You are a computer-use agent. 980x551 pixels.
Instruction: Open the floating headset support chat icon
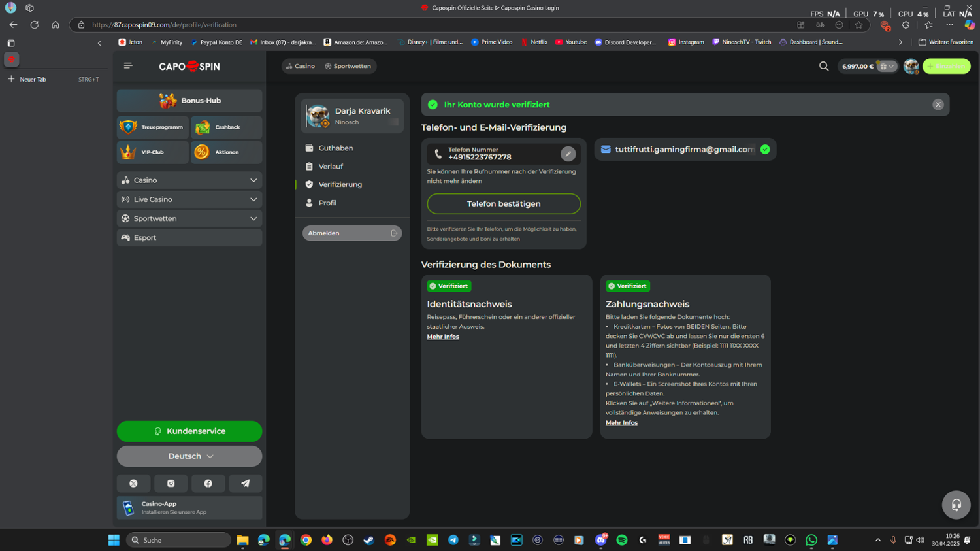pyautogui.click(x=956, y=505)
